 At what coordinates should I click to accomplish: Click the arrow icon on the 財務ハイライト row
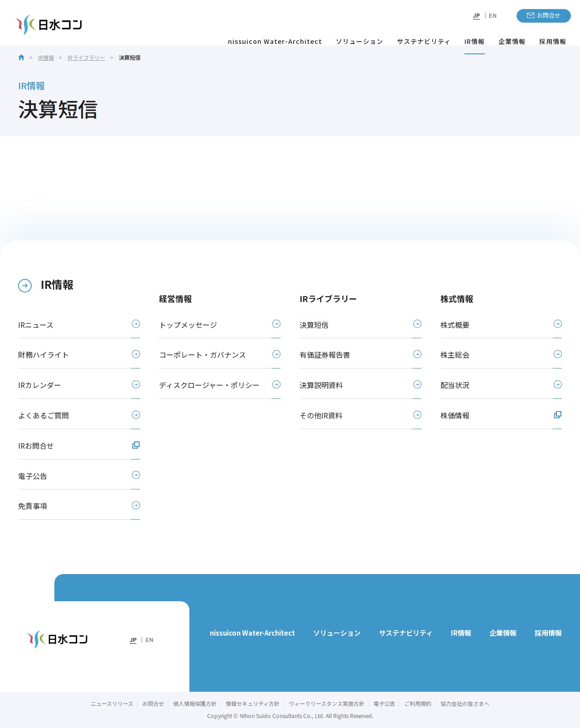tap(136, 354)
